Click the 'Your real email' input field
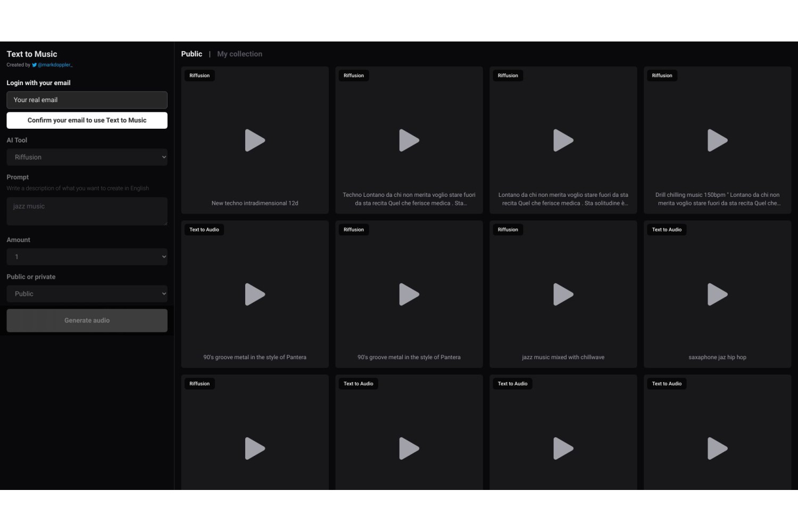 pos(87,100)
